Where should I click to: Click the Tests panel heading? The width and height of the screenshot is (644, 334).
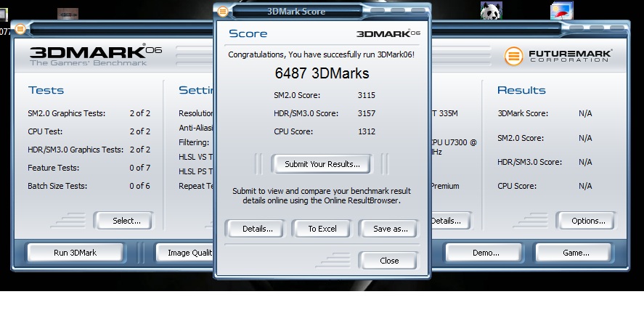point(46,90)
